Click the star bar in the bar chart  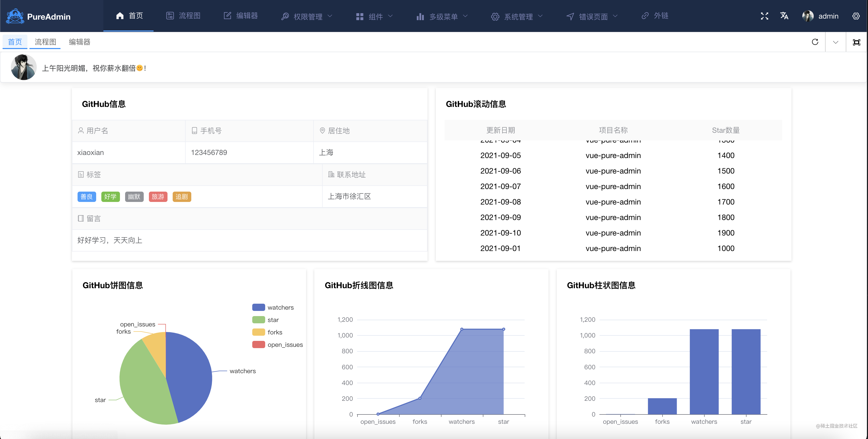[746, 372]
